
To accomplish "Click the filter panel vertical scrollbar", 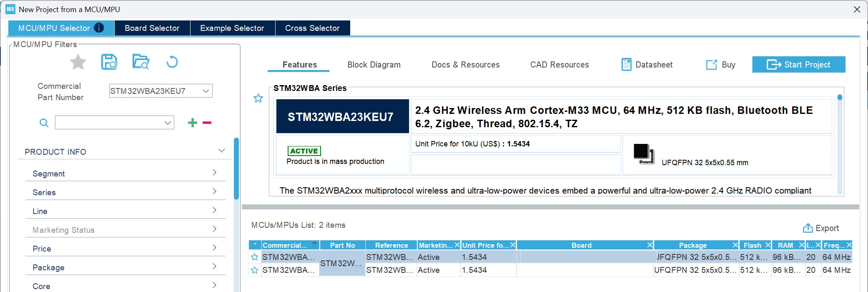I will click(236, 169).
